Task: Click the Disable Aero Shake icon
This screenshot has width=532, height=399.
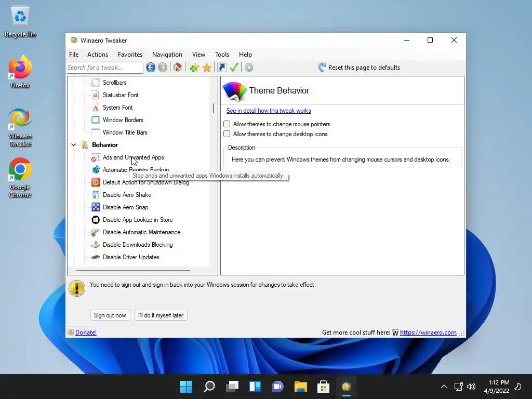Action: pos(96,195)
